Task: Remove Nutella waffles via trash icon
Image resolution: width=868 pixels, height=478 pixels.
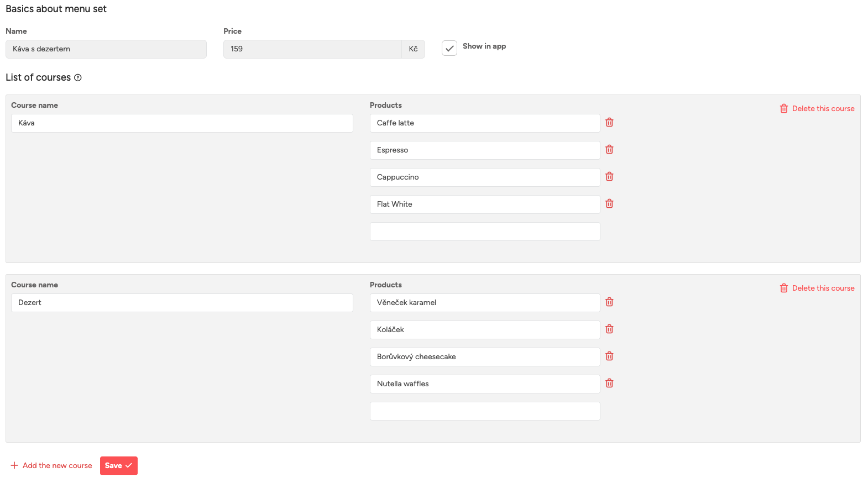Action: click(609, 384)
